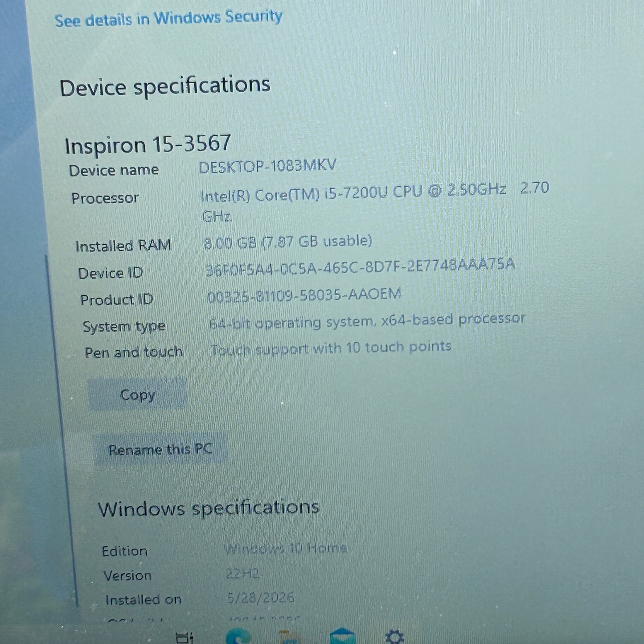The height and width of the screenshot is (644, 644).
Task: Copy the device specifications
Action: tap(138, 394)
